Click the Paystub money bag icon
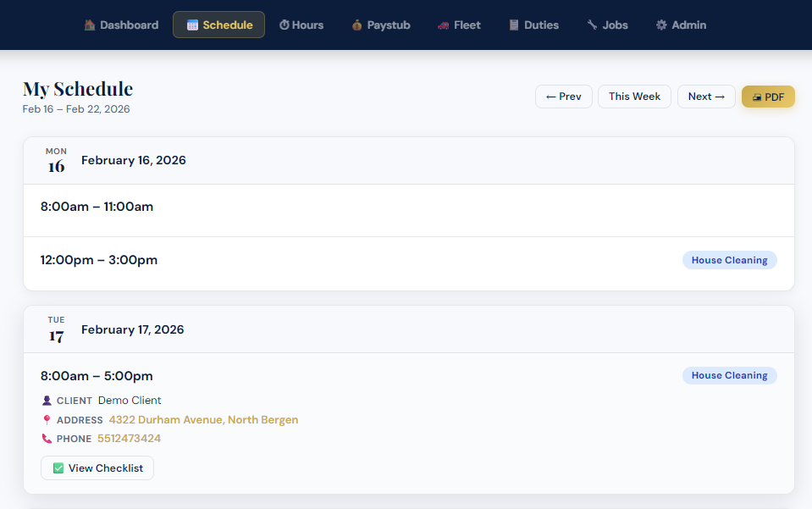The width and height of the screenshot is (812, 509). click(x=357, y=25)
